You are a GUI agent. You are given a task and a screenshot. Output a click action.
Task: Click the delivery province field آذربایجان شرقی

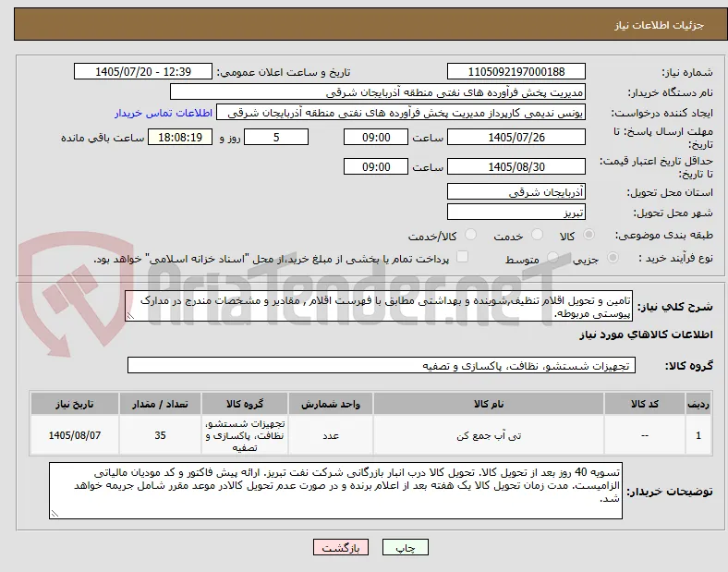516,192
